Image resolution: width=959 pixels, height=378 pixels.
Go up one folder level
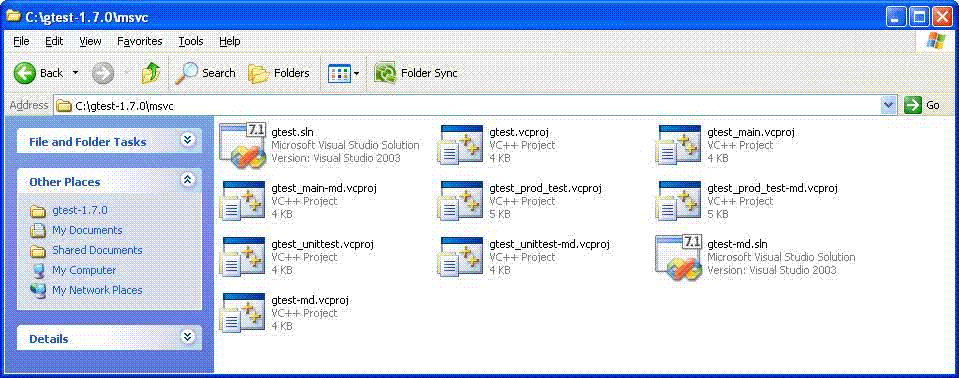(x=150, y=73)
